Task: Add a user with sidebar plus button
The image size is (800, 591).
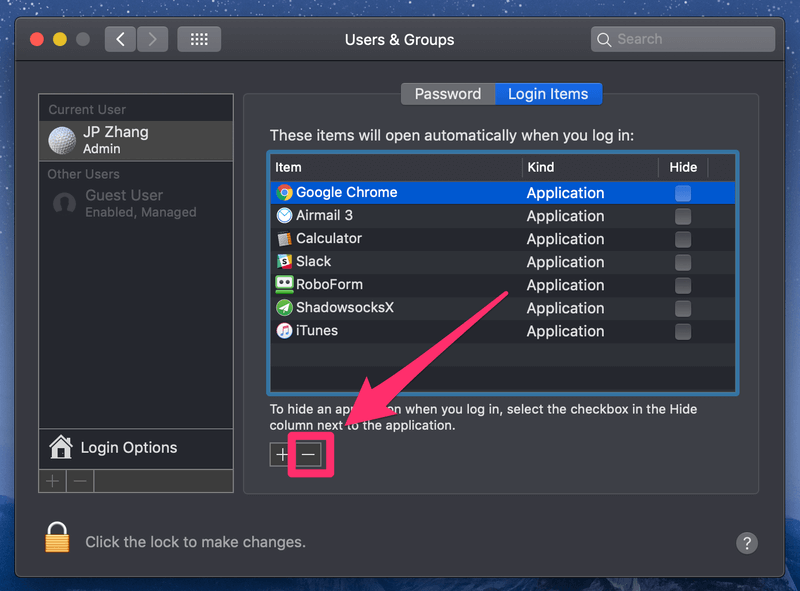Action: point(53,481)
